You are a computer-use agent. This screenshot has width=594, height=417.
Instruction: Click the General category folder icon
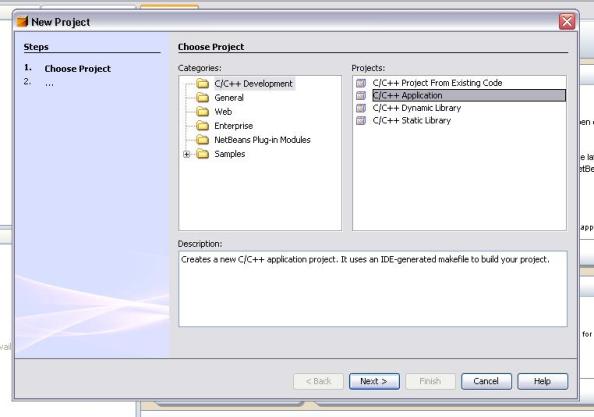click(203, 98)
